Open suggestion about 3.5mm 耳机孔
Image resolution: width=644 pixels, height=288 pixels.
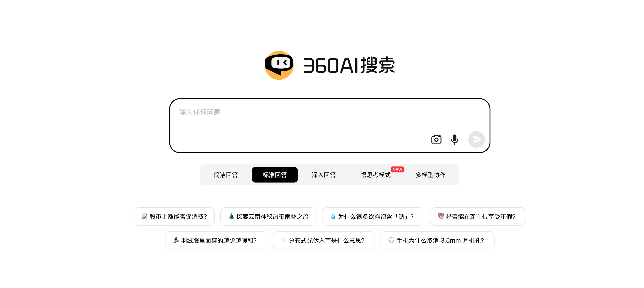(437, 240)
